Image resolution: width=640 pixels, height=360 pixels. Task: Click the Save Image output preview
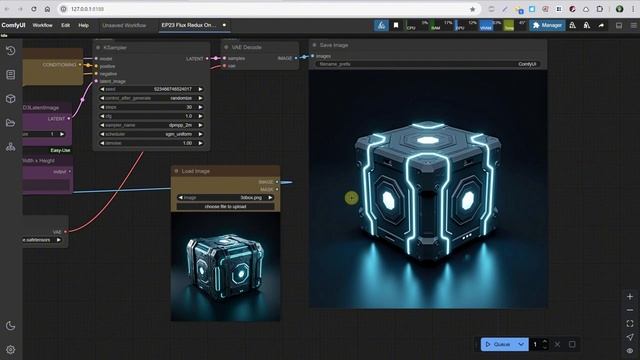[x=428, y=189]
